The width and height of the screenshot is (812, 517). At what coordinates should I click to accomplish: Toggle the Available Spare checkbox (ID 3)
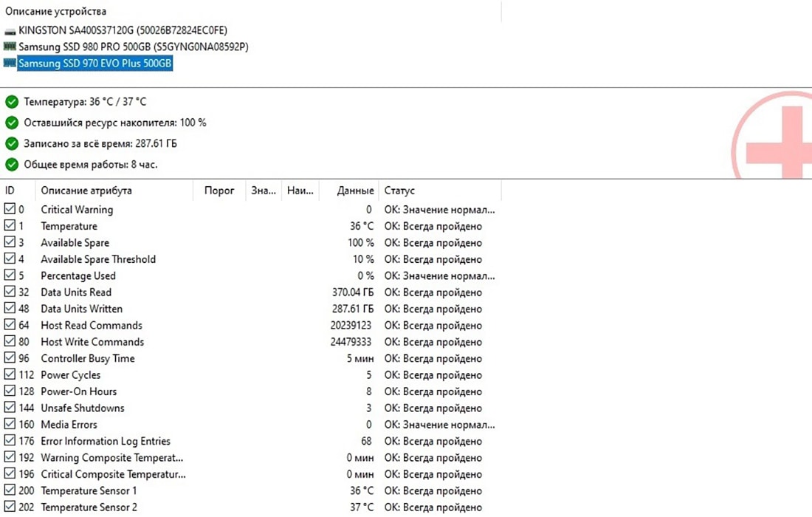[10, 242]
